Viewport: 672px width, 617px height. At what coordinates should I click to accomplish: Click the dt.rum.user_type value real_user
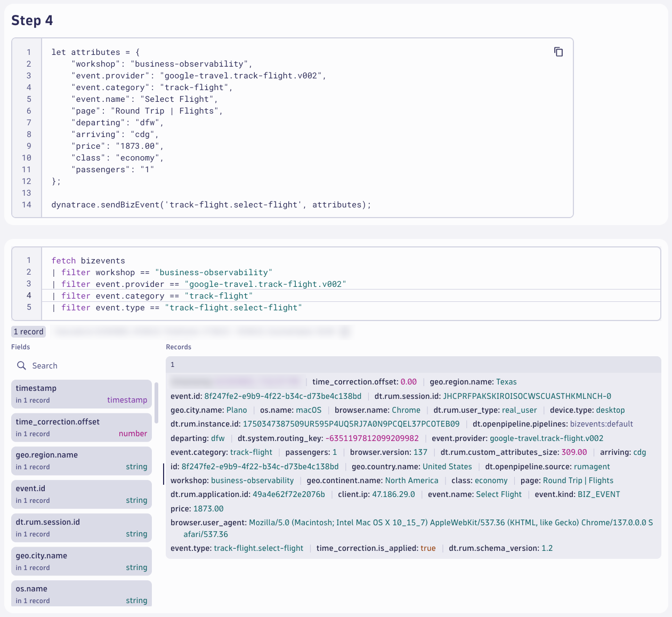pos(520,410)
